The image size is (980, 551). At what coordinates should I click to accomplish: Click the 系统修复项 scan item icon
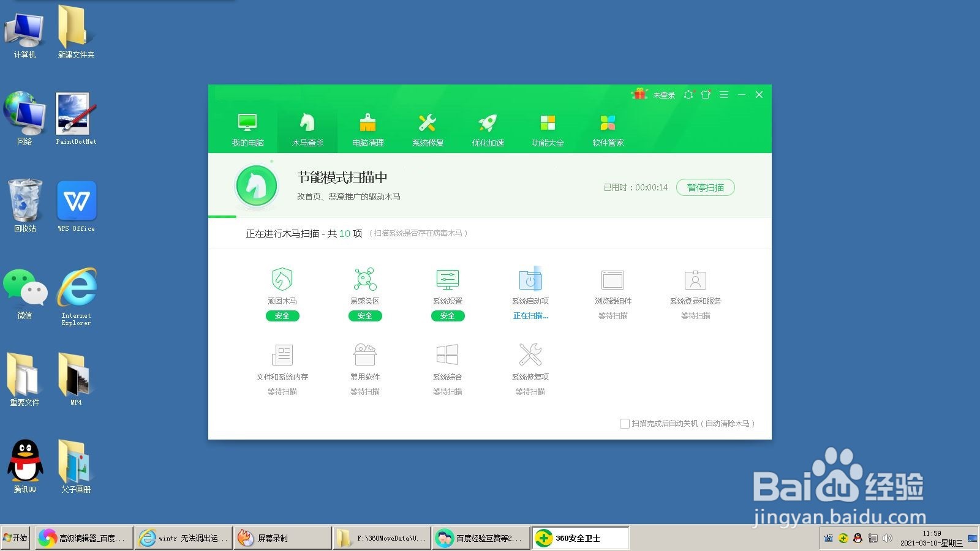pos(530,355)
